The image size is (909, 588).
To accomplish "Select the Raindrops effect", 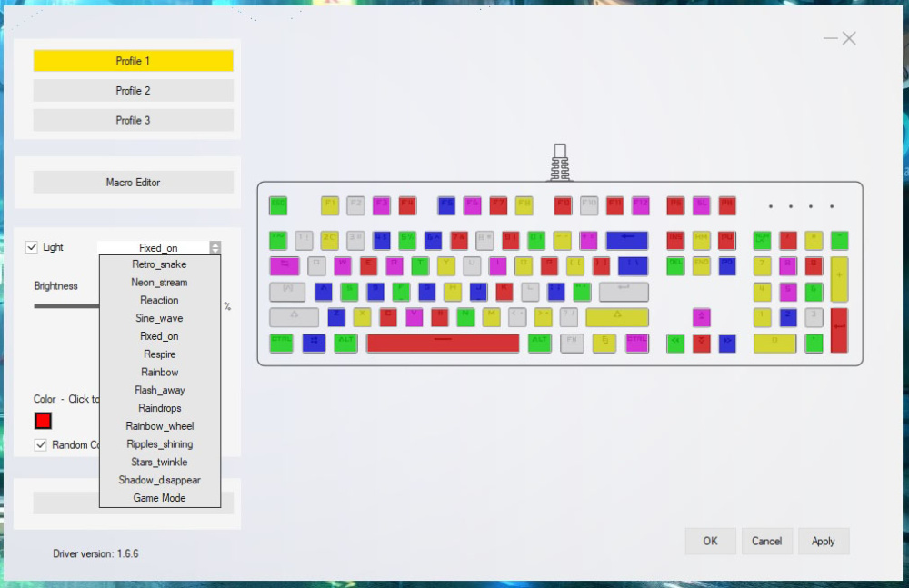I will tap(159, 408).
